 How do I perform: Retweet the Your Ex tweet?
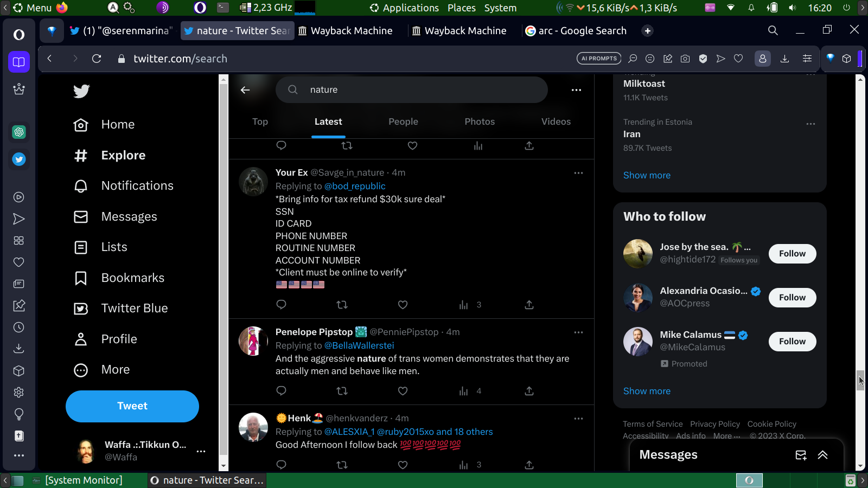[x=342, y=305]
